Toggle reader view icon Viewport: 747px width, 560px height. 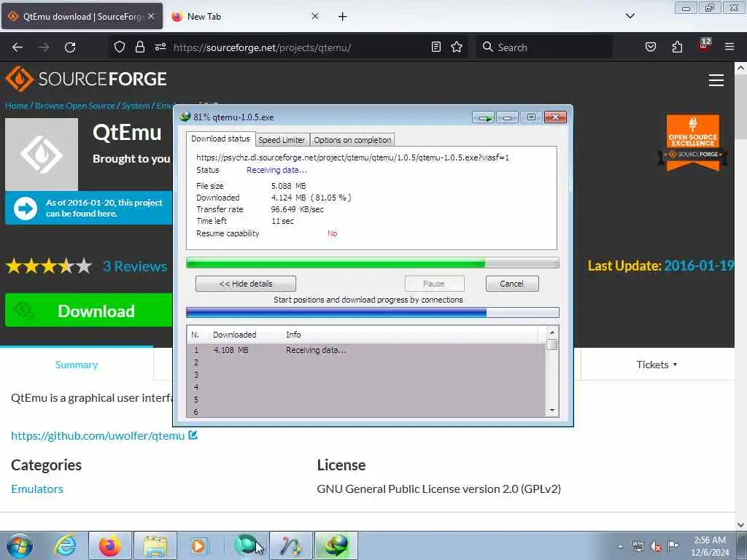[x=436, y=47]
